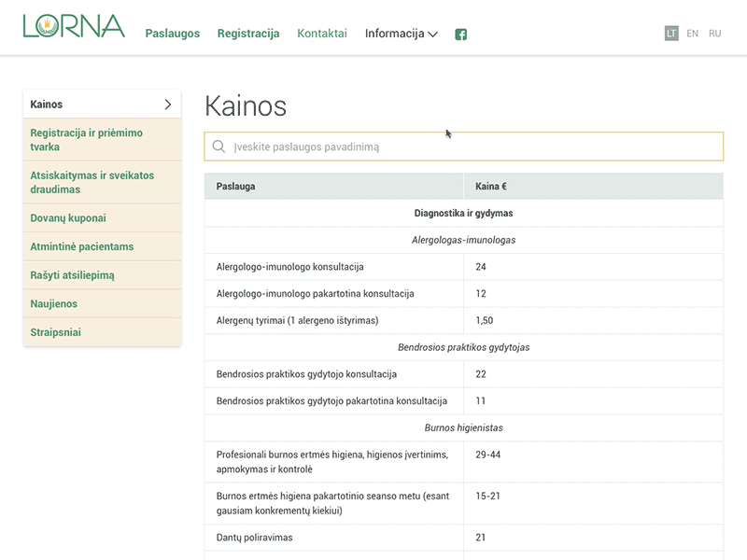The height and width of the screenshot is (560, 747).
Task: Open the Facebook page icon
Action: [459, 34]
